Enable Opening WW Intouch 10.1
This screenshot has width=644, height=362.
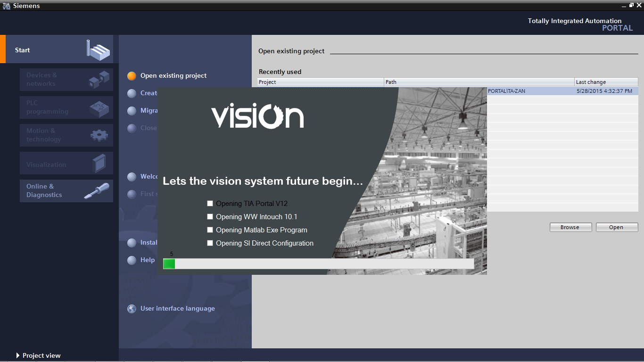tap(210, 216)
